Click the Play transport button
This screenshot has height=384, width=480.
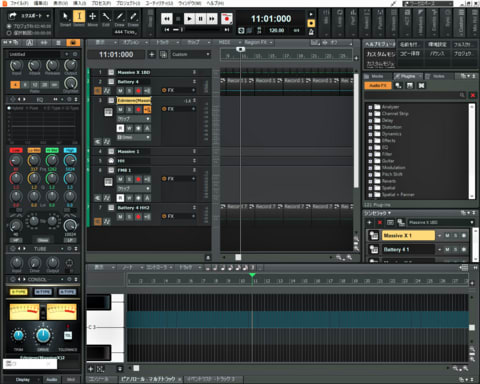pyautogui.click(x=189, y=19)
